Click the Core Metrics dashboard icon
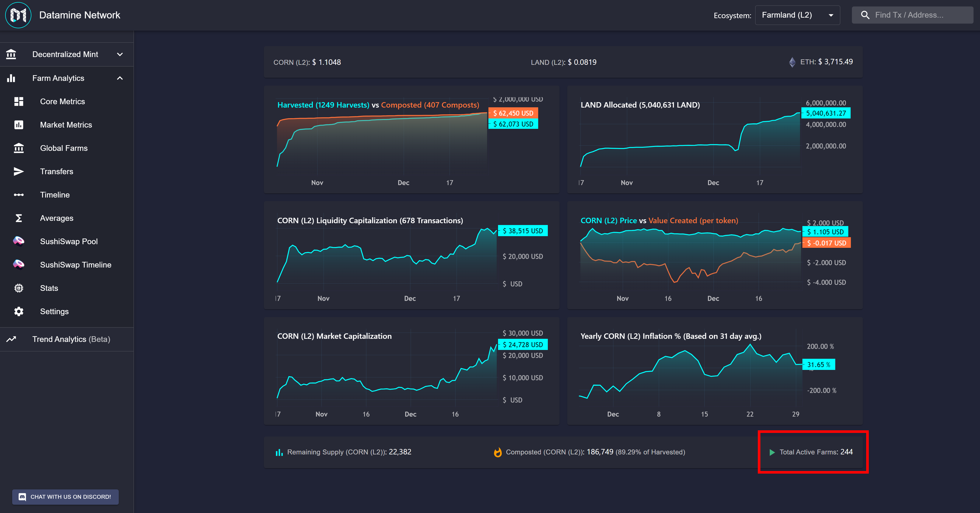This screenshot has height=513, width=980. [19, 102]
